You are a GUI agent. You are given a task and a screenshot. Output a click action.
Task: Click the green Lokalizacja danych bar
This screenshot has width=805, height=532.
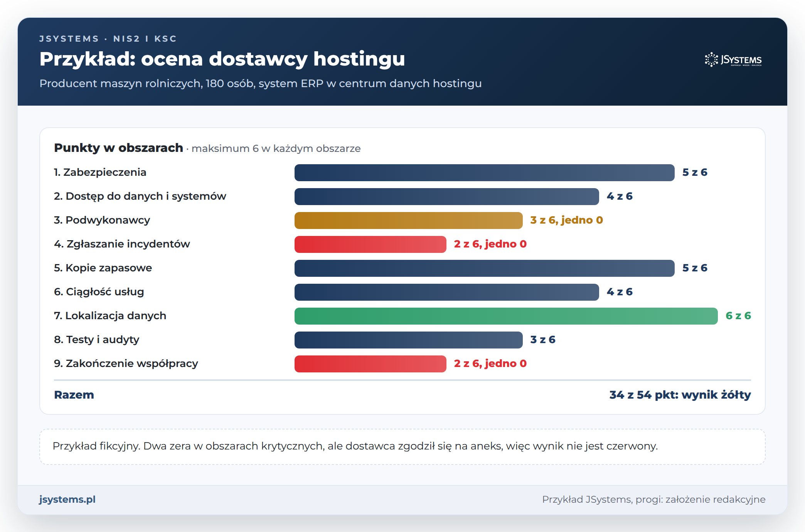506,316
